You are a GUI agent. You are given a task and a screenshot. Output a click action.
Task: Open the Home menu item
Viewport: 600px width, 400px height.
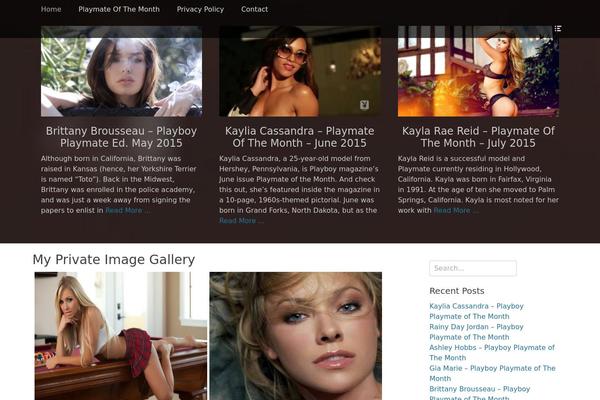(x=51, y=9)
